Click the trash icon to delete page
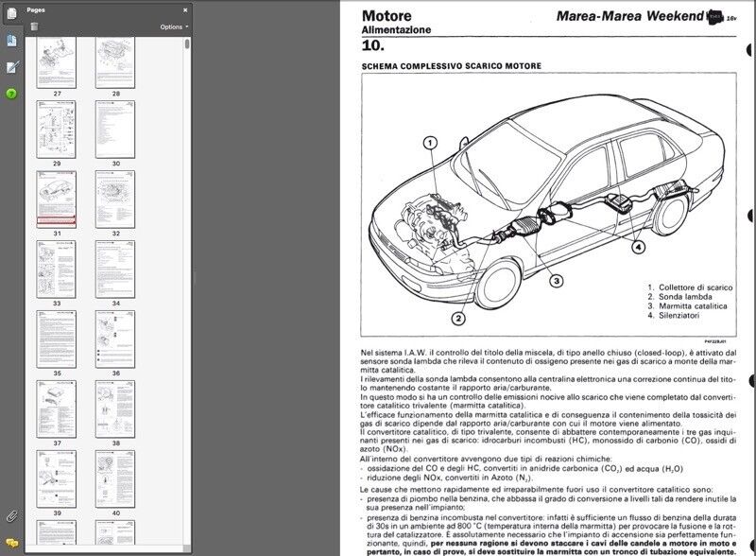The image size is (756, 556). pyautogui.click(x=35, y=27)
